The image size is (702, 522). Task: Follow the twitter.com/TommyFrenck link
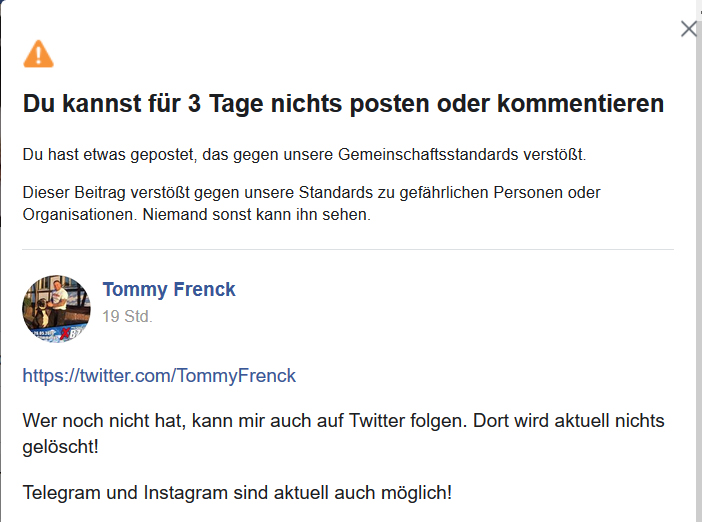click(159, 376)
